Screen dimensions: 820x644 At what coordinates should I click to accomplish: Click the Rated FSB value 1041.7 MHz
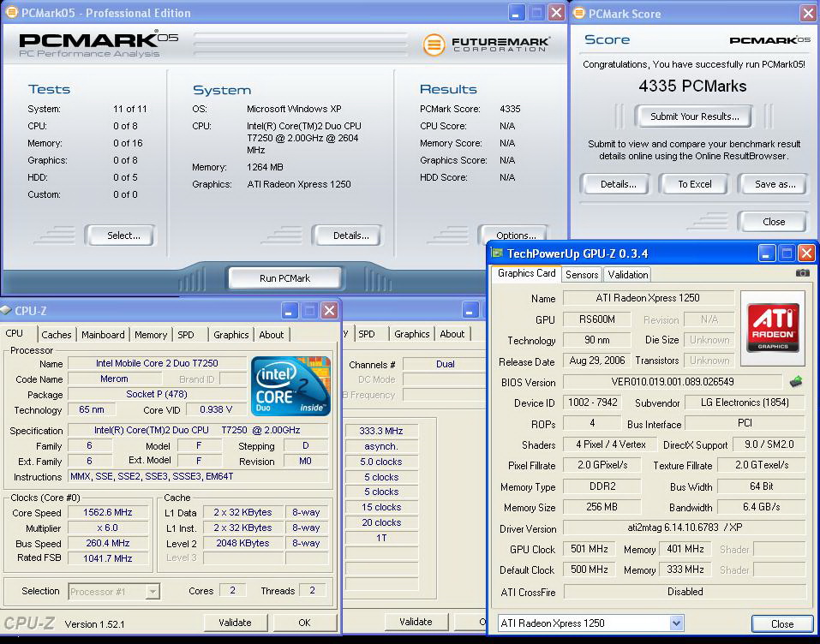pos(108,558)
